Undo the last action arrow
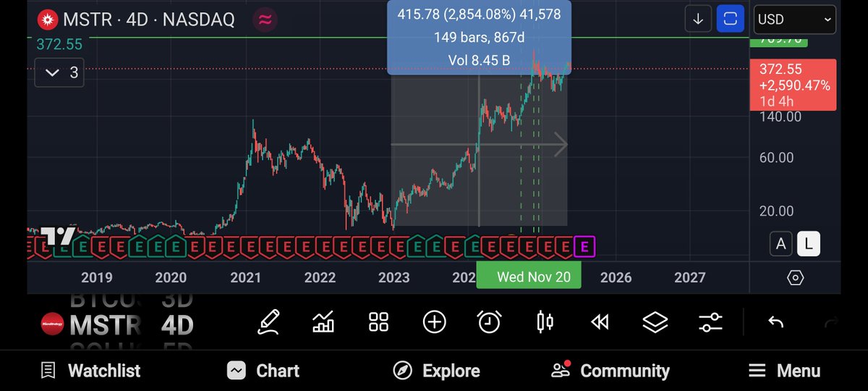This screenshot has height=391, width=868. pos(775,322)
